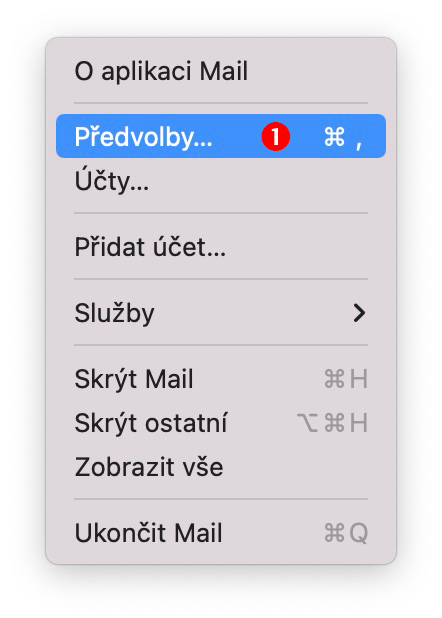Expand the Služby submenu arrow
This screenshot has height=618, width=442.
(x=359, y=313)
